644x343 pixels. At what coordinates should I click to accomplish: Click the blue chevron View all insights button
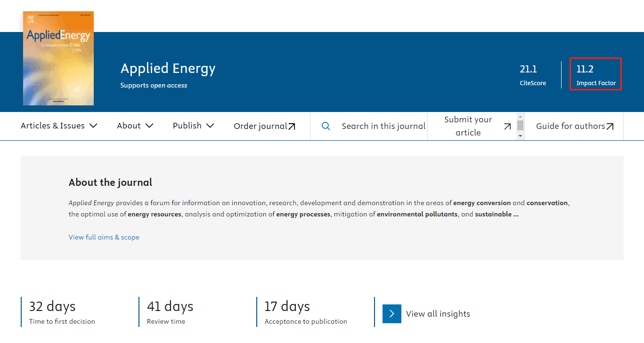392,314
